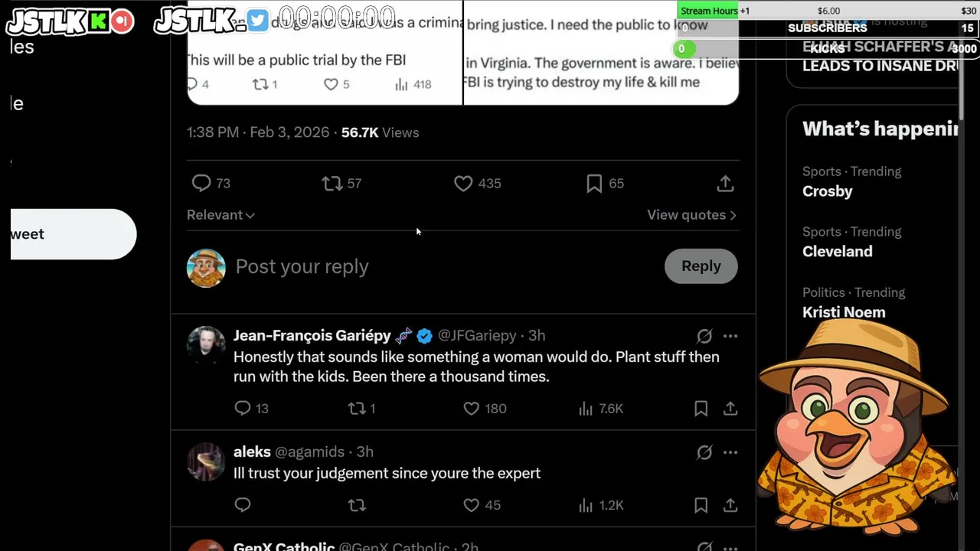View analytics for Gariépy's reply showing 7.6K
Viewport: 980px width, 551px height.
point(586,409)
